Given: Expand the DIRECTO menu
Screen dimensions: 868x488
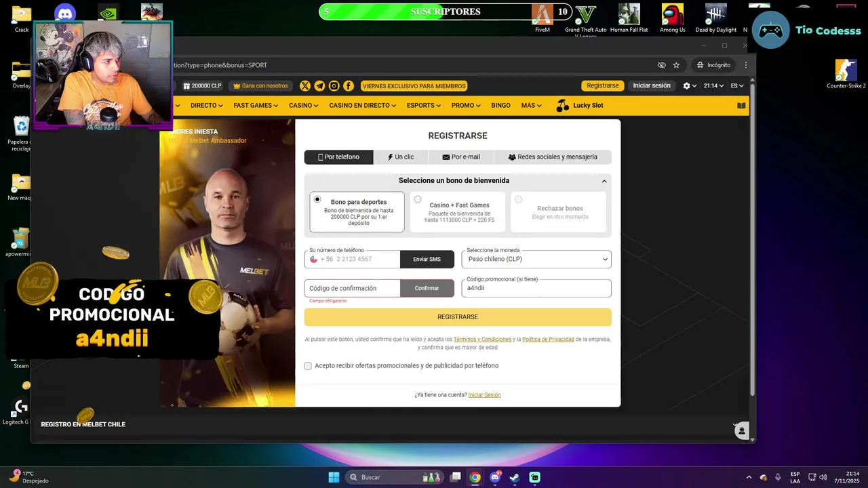Looking at the screenshot, I should point(207,106).
